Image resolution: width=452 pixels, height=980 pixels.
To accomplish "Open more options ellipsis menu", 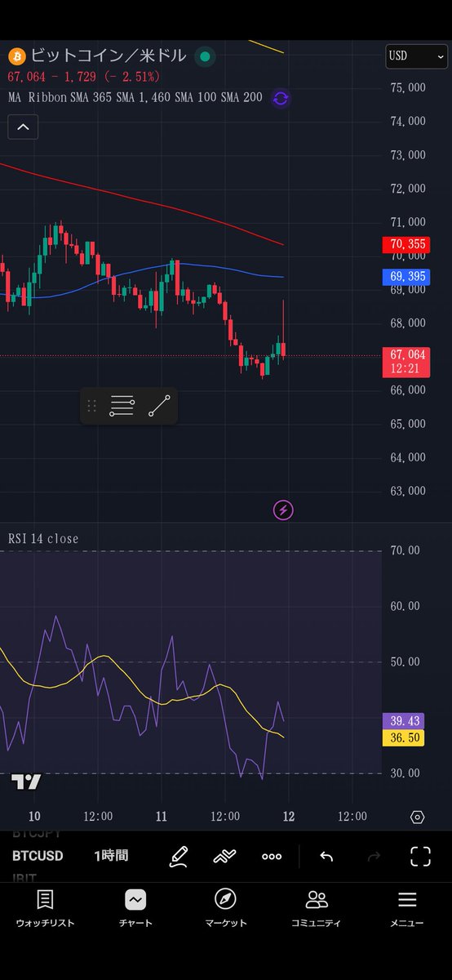I will pyautogui.click(x=272, y=856).
